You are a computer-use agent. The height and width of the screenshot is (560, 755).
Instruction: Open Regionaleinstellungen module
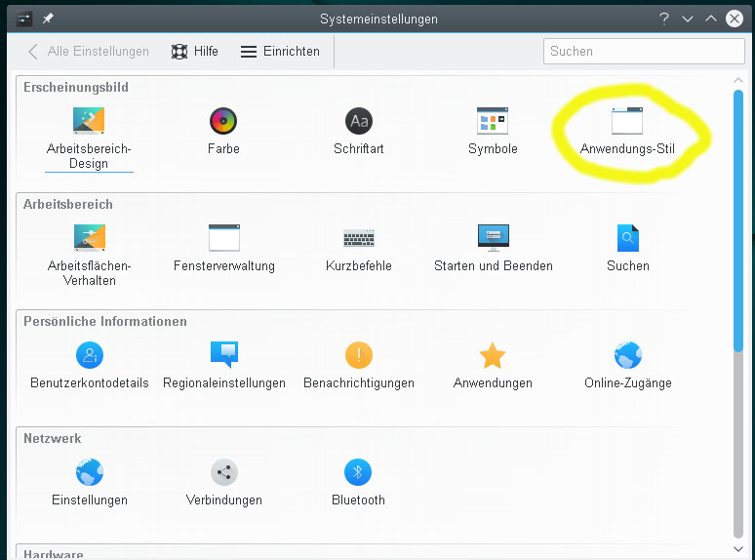pyautogui.click(x=224, y=366)
